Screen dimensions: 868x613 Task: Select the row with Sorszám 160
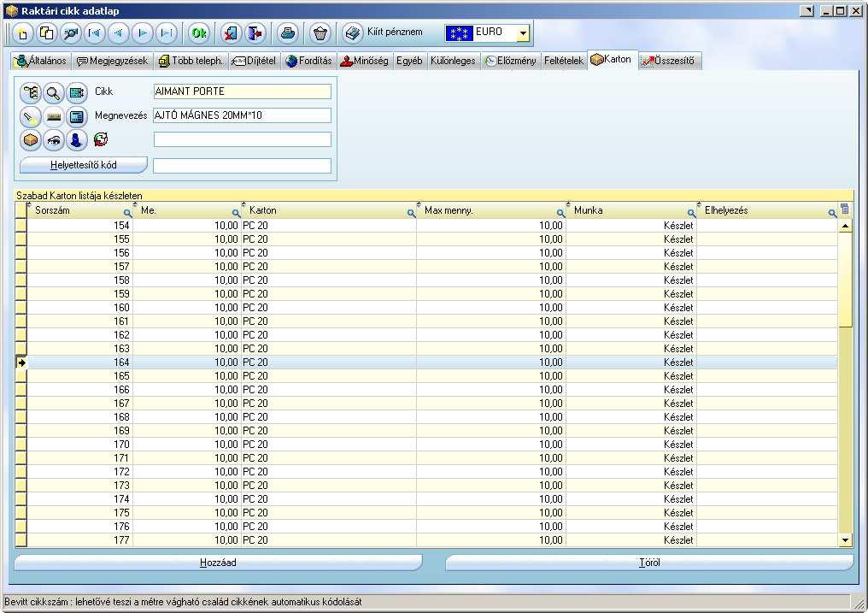426,307
